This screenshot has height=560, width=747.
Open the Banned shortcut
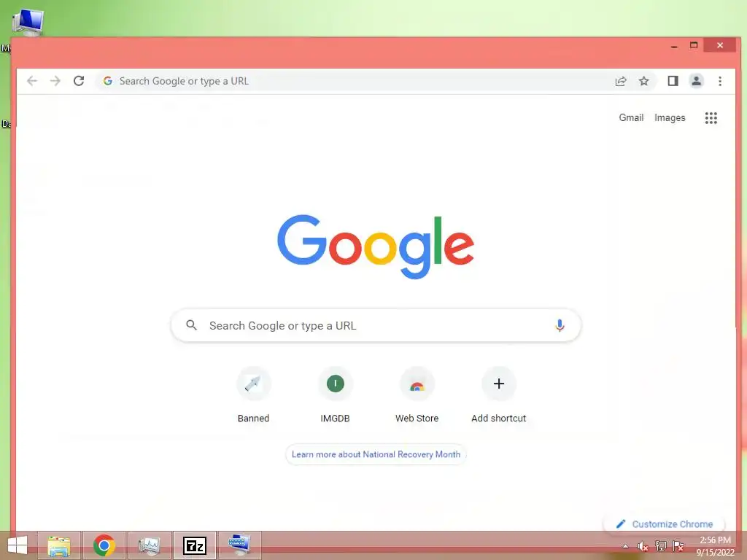click(x=253, y=395)
